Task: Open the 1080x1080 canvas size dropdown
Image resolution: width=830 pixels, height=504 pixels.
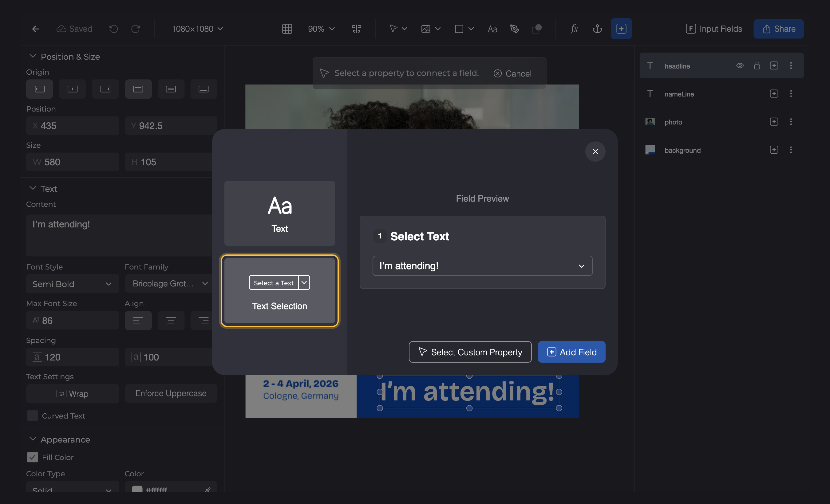Action: pyautogui.click(x=197, y=29)
